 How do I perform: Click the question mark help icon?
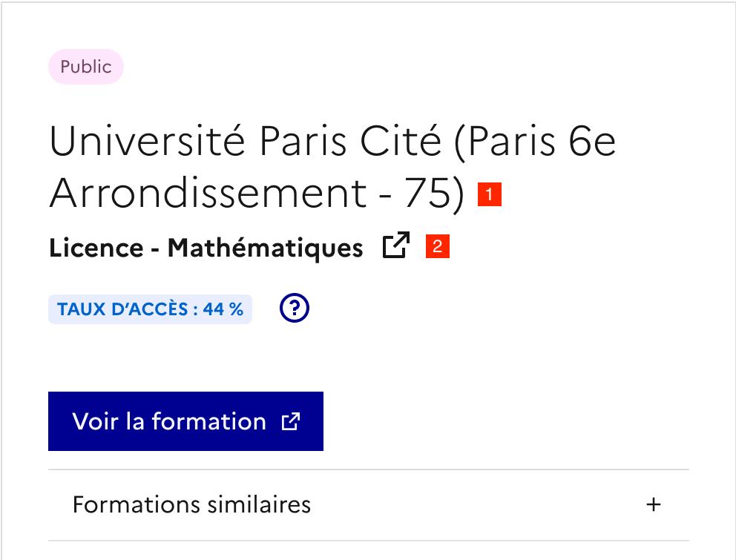click(x=295, y=309)
